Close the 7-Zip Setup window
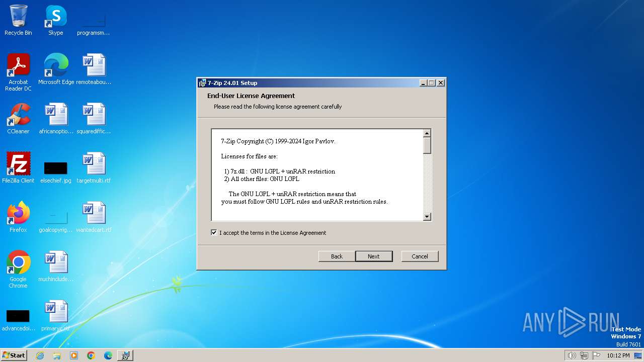This screenshot has width=644, height=362. (441, 83)
